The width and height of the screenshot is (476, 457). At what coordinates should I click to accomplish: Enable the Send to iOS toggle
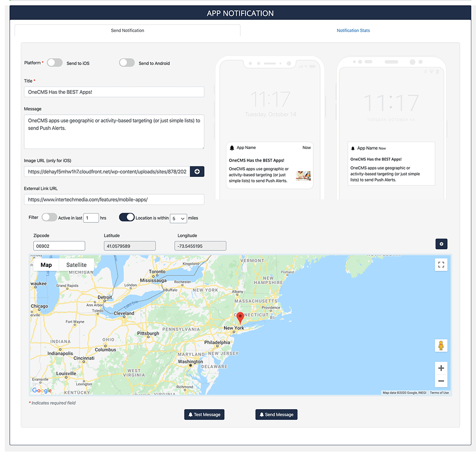click(55, 63)
